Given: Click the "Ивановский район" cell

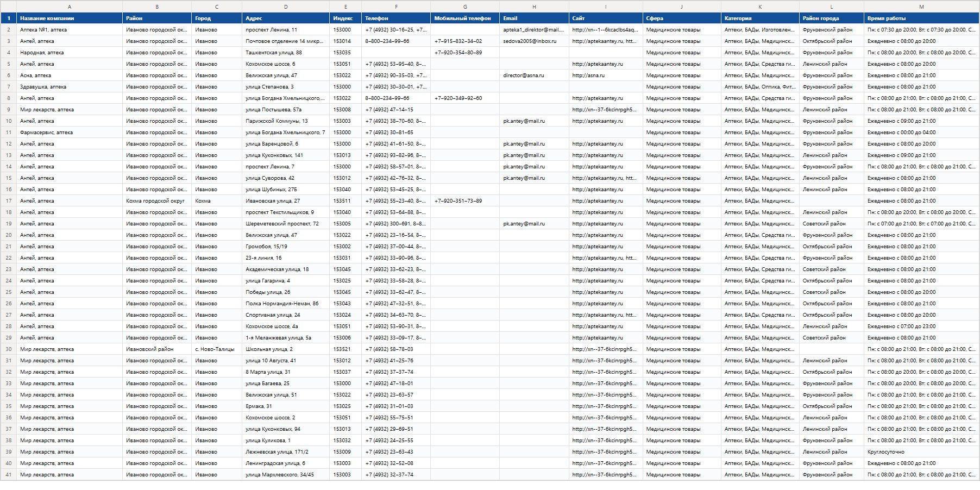Looking at the screenshot, I should coord(157,349).
